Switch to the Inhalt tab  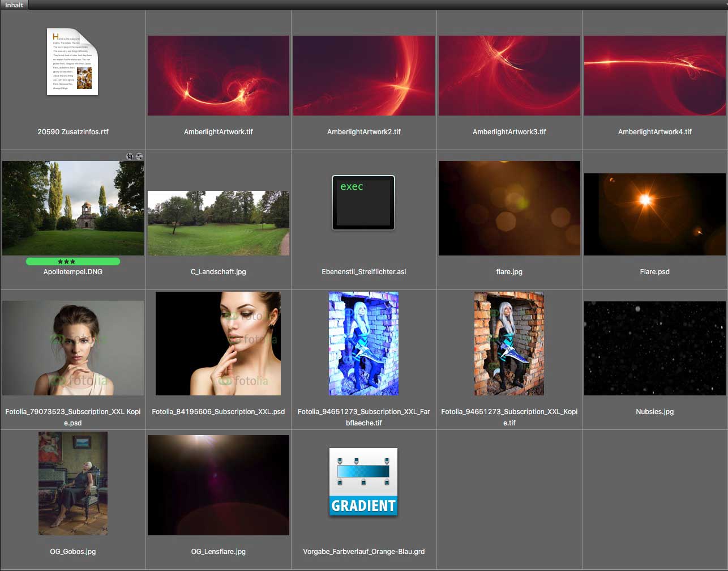coord(14,5)
